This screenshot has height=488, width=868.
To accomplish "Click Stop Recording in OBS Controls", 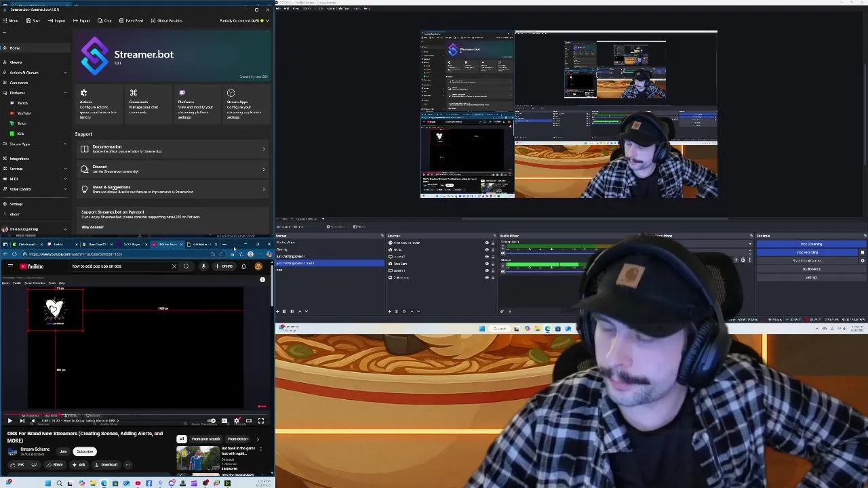I will (x=807, y=252).
